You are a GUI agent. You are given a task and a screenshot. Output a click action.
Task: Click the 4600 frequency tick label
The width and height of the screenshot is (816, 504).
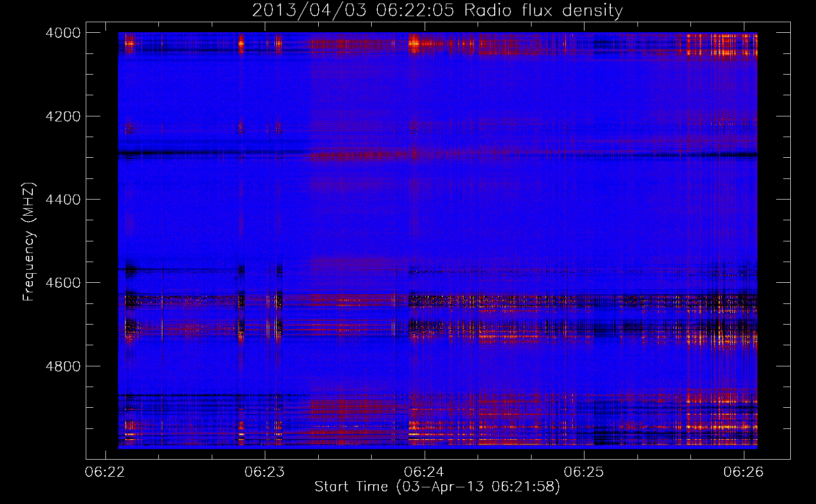(63, 283)
